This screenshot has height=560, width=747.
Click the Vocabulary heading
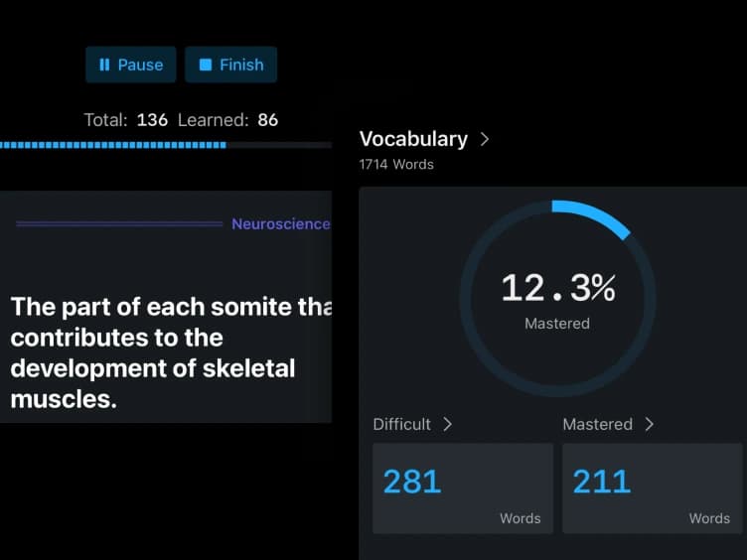click(x=413, y=139)
